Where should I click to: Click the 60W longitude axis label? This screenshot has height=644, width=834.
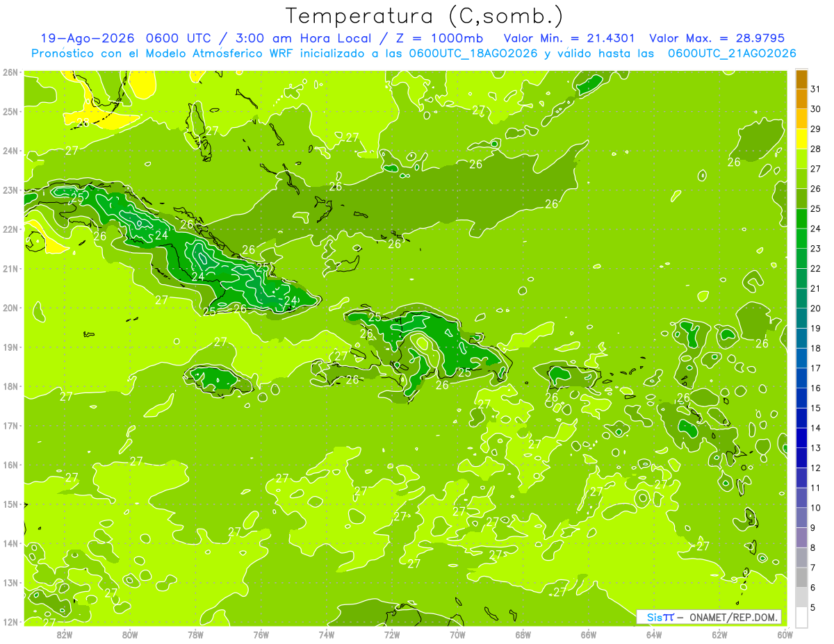coord(785,634)
